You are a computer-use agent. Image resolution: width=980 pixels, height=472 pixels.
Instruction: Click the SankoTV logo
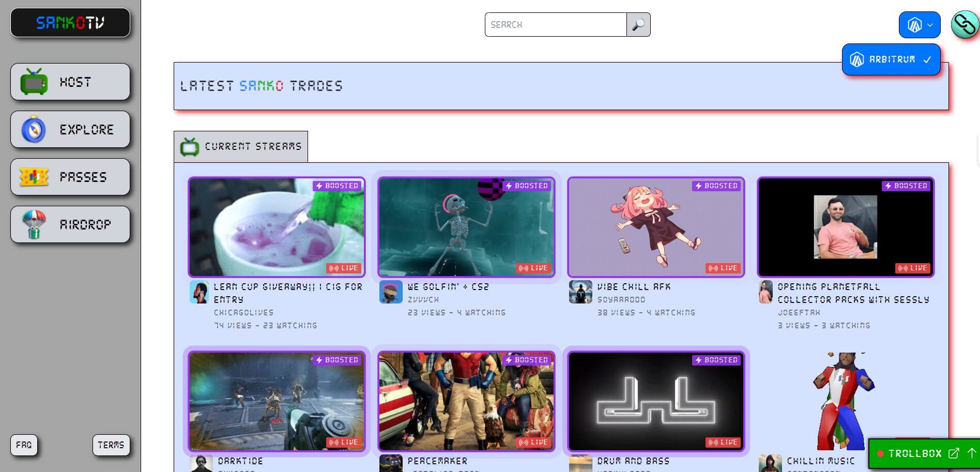(x=70, y=23)
